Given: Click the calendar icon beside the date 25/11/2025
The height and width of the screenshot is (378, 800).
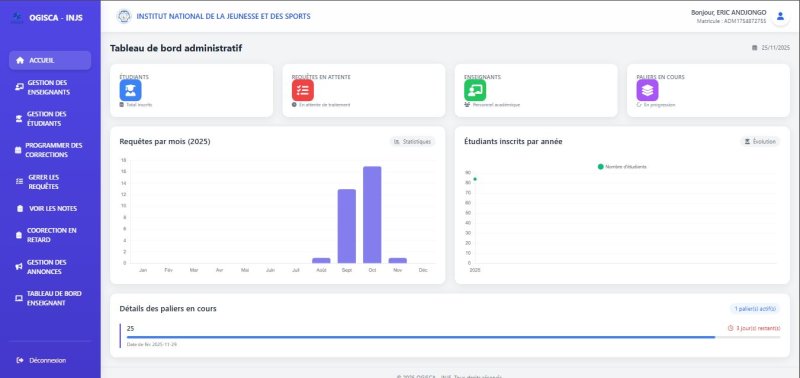Looking at the screenshot, I should [x=755, y=48].
